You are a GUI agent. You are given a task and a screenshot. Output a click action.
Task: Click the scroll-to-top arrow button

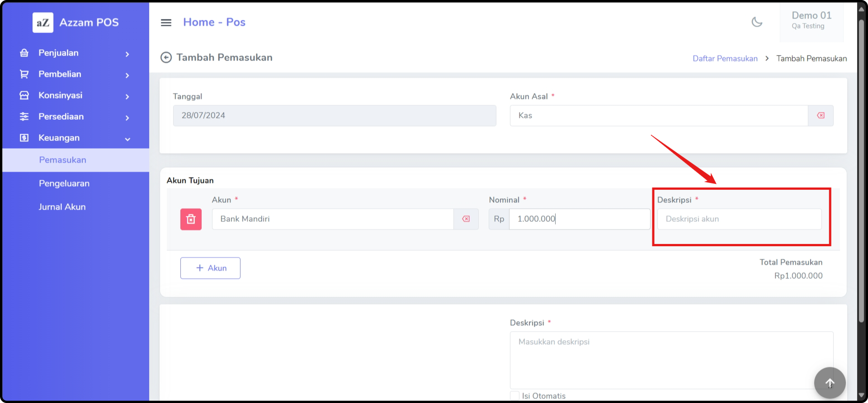click(830, 383)
